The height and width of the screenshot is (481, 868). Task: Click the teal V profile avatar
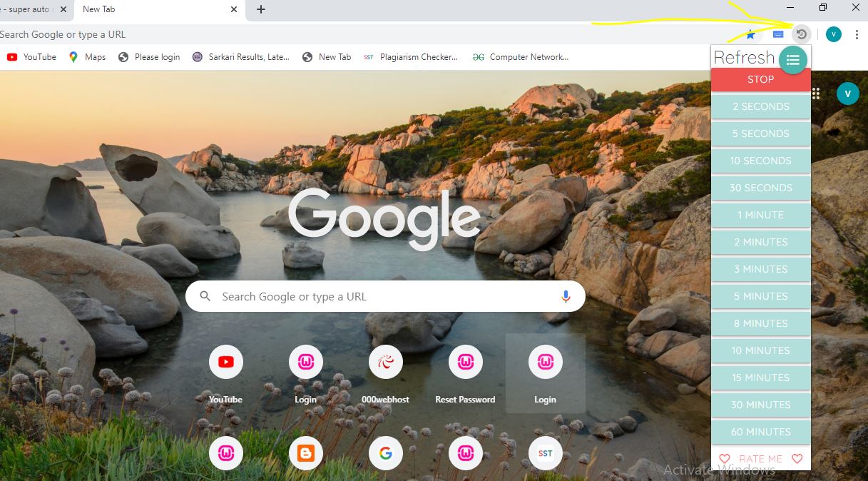(833, 34)
